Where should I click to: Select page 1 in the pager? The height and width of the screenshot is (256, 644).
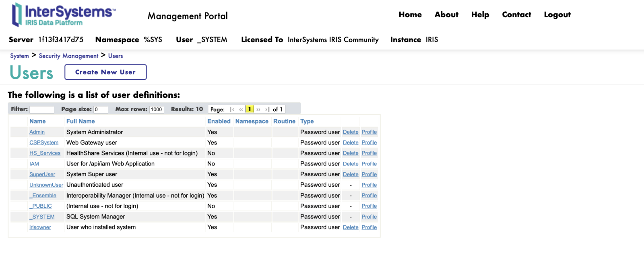pos(250,109)
